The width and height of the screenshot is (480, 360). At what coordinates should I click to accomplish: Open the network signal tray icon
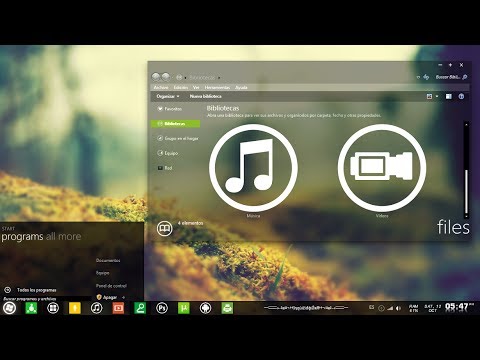coord(390,308)
